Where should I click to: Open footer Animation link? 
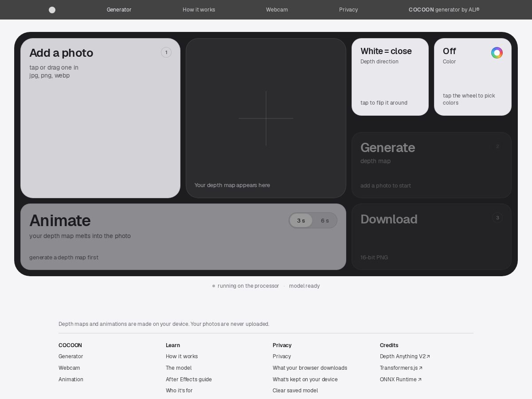point(71,379)
